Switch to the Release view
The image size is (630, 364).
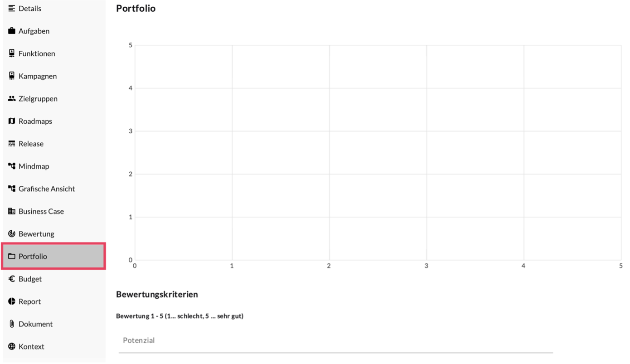31,144
